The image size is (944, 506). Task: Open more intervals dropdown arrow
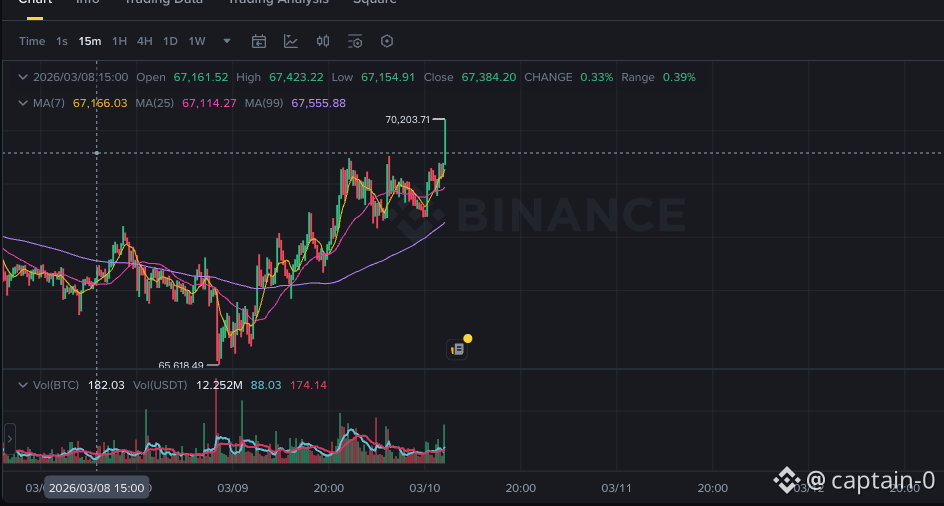(227, 41)
